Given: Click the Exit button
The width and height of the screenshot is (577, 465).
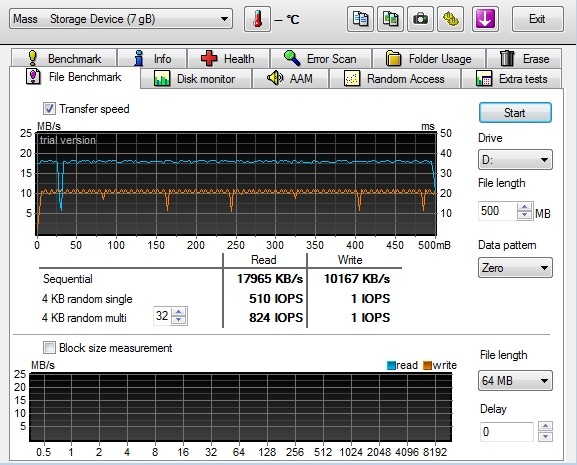Looking at the screenshot, I should coord(537,19).
